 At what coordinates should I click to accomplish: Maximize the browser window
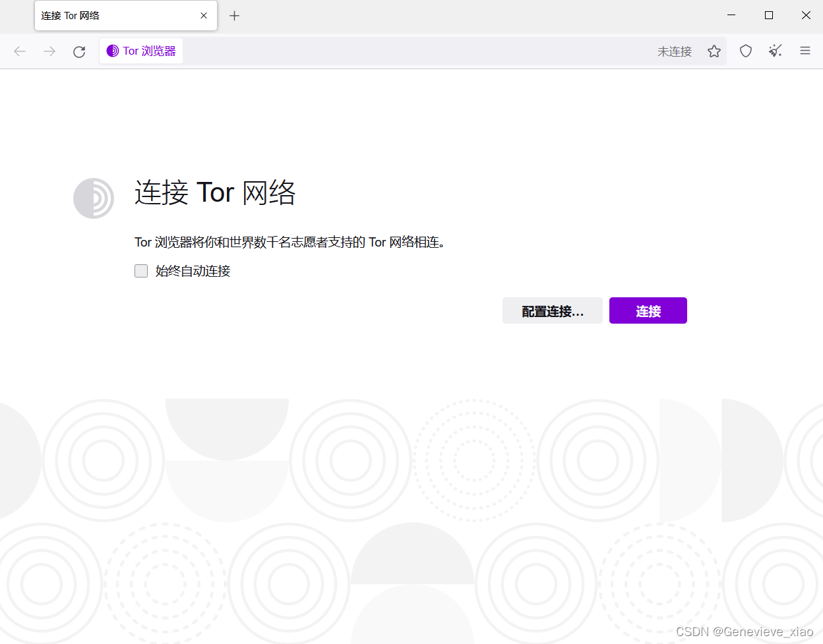769,15
